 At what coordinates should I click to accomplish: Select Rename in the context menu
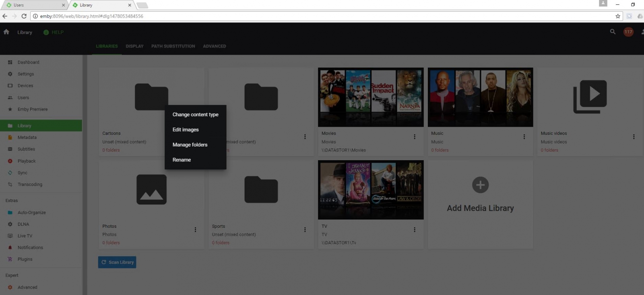(182, 160)
